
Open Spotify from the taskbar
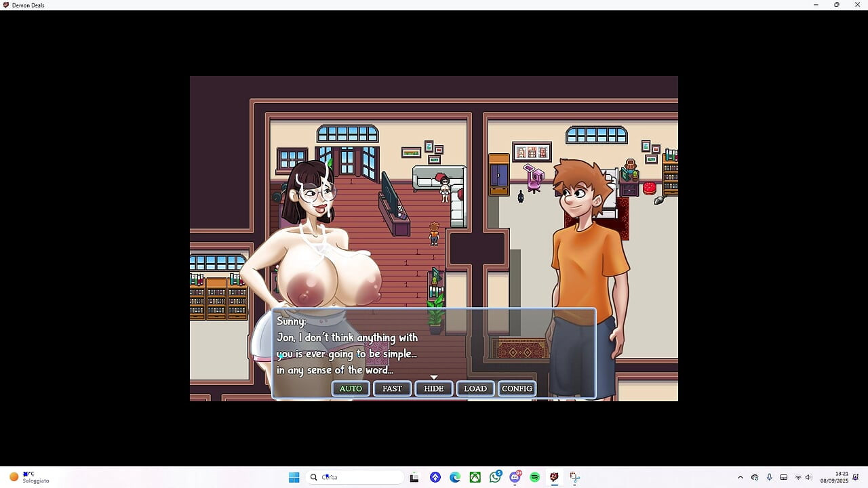tap(535, 477)
